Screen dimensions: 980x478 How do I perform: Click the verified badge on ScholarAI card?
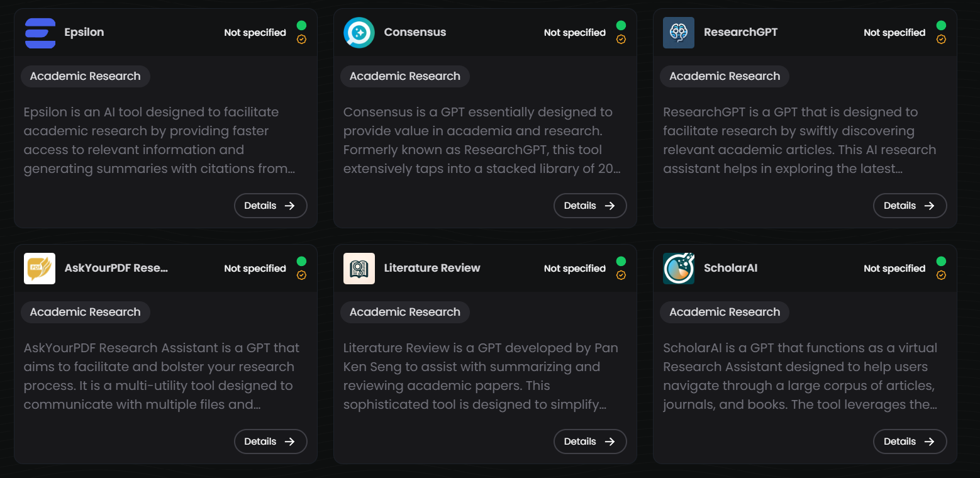[x=941, y=275]
